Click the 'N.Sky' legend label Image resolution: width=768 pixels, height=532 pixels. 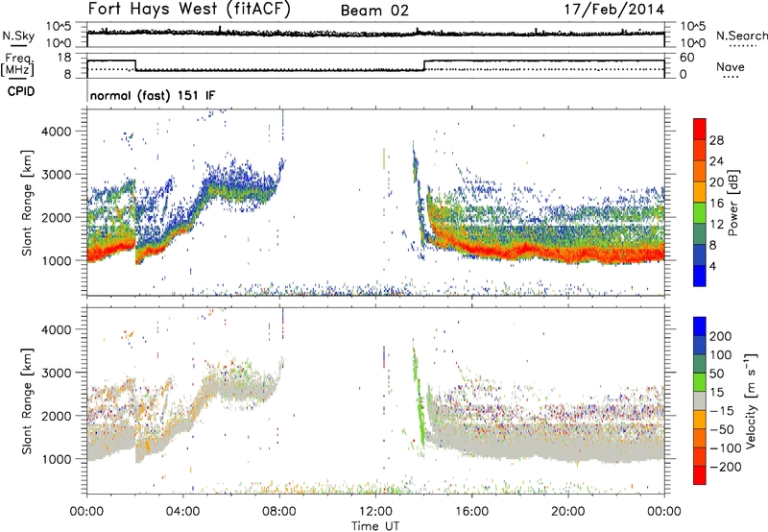18,36
